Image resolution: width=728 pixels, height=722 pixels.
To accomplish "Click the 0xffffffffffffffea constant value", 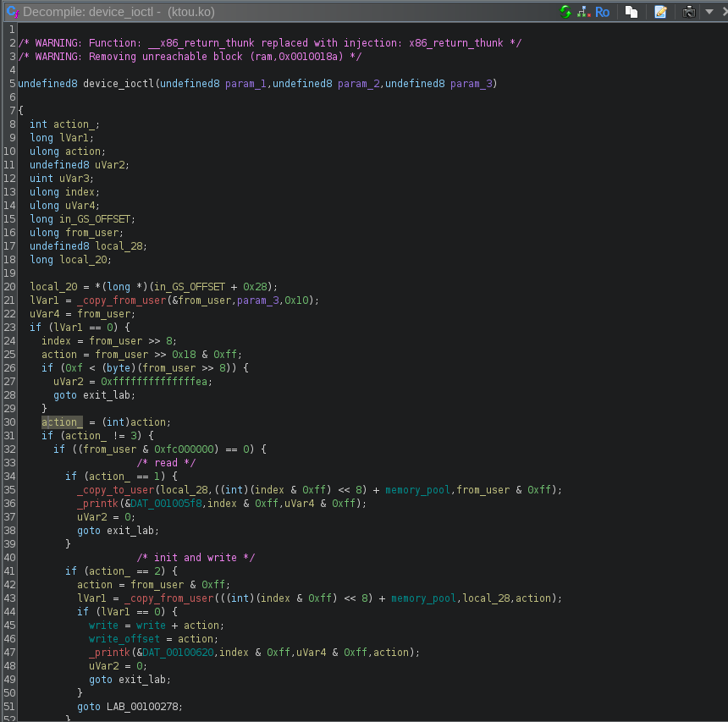I will pyautogui.click(x=154, y=382).
